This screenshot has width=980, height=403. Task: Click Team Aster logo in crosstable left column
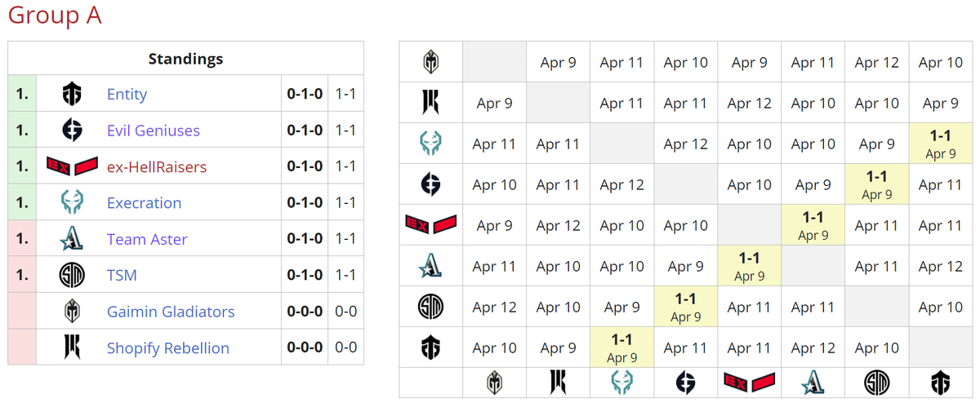(x=431, y=266)
